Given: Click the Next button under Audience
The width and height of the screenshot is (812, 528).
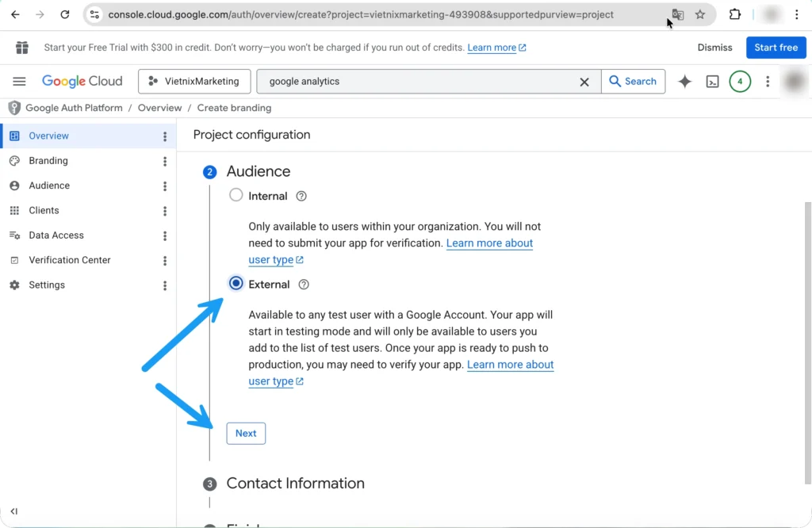Looking at the screenshot, I should pos(246,434).
